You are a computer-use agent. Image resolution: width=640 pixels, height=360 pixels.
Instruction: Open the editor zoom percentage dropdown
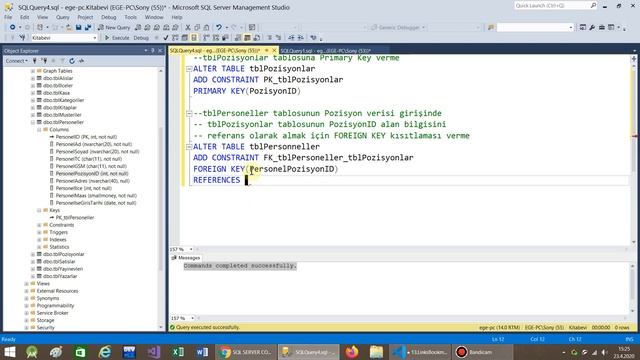pos(191,249)
